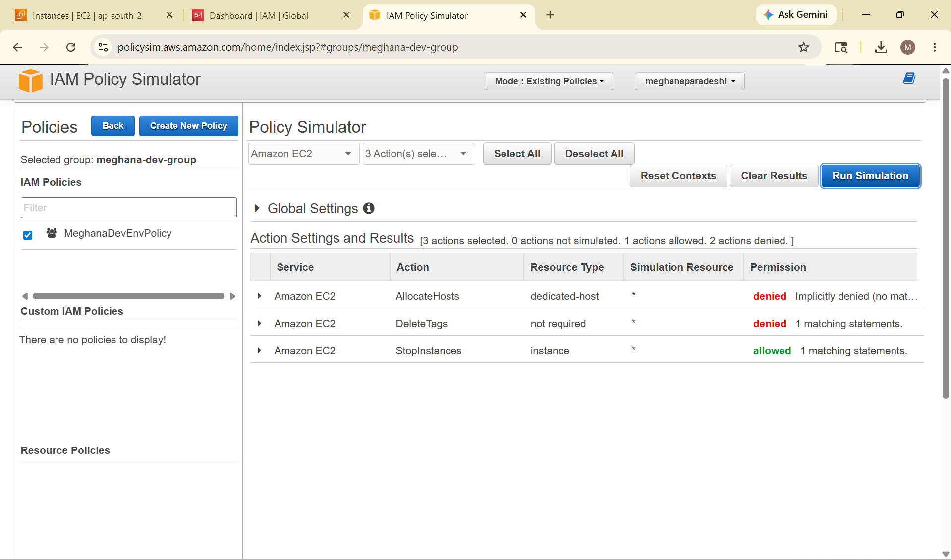Click the browser address bar URL
The image size is (951, 560).
(287, 47)
